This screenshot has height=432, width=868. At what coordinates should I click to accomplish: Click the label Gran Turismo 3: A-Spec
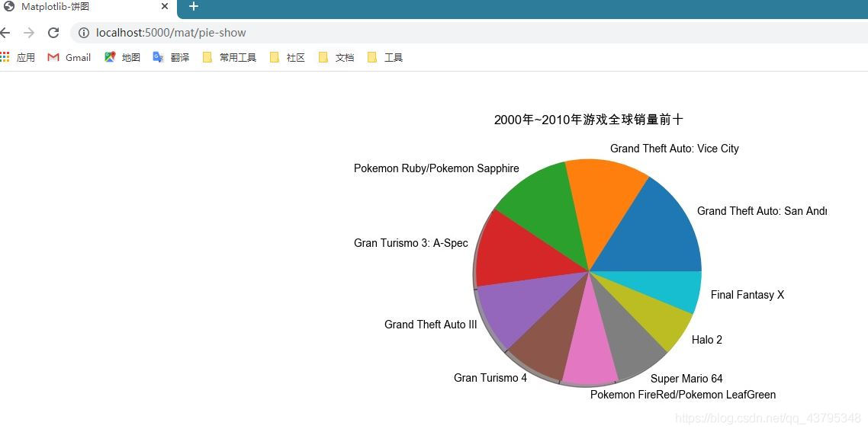(411, 243)
